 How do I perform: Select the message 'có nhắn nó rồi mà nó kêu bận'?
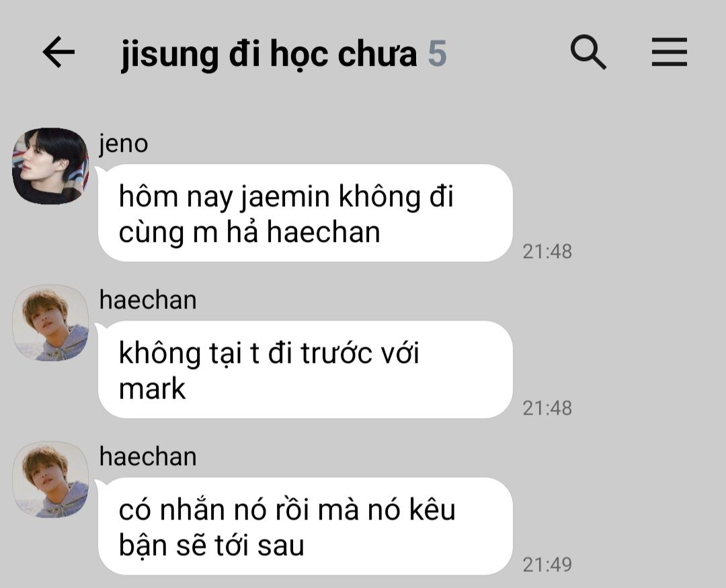click(306, 526)
